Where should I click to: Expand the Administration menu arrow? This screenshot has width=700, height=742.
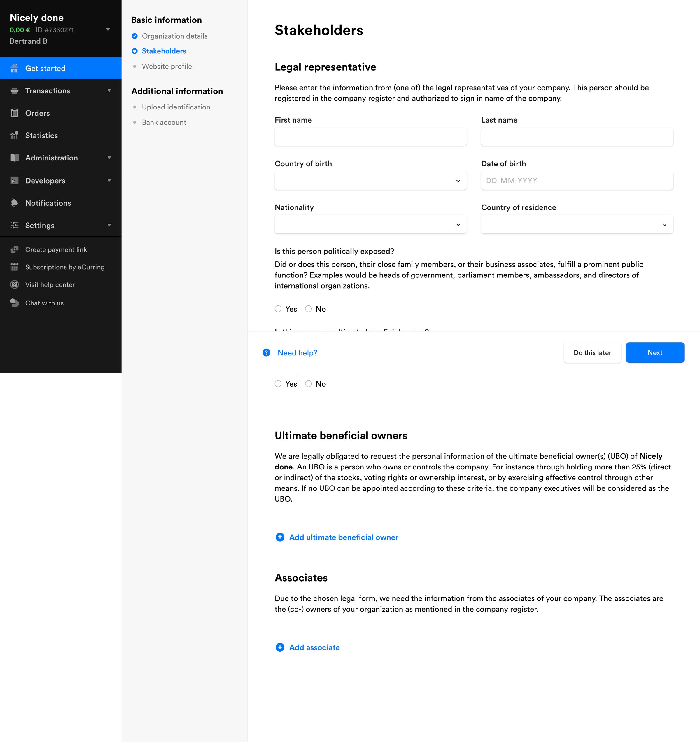109,158
